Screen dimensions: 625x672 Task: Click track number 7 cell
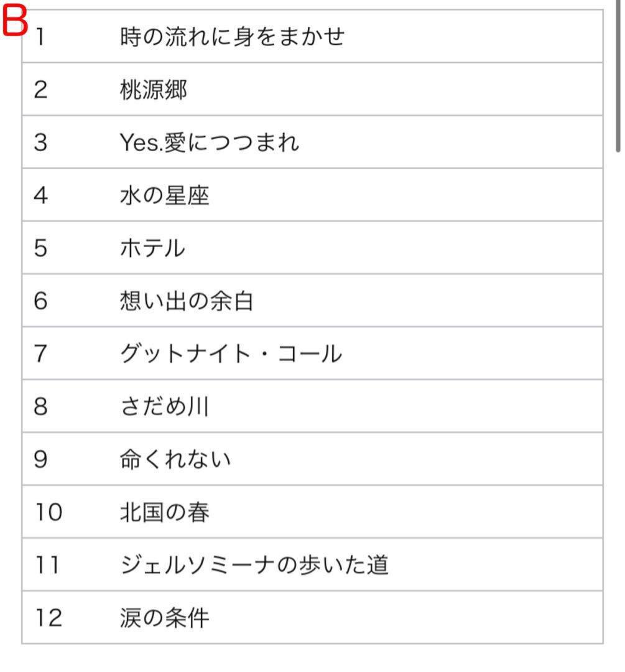pos(41,355)
